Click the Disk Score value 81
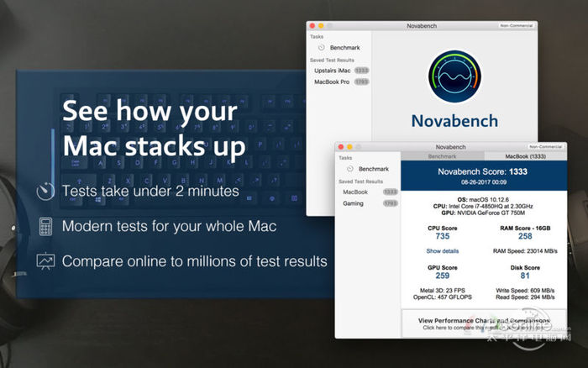Image resolution: width=588 pixels, height=368 pixels. (x=525, y=276)
